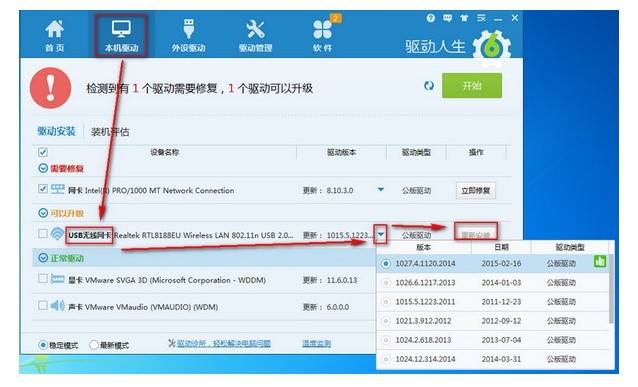Select version 1021.3.912.2012 radio button
Viewport: 638px width, 387px height.
(386, 321)
